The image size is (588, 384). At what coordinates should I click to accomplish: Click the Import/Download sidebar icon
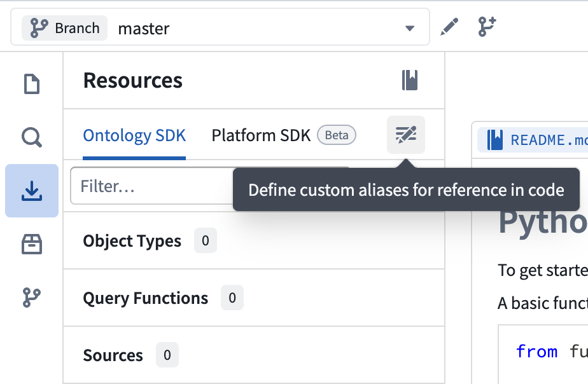pos(31,189)
